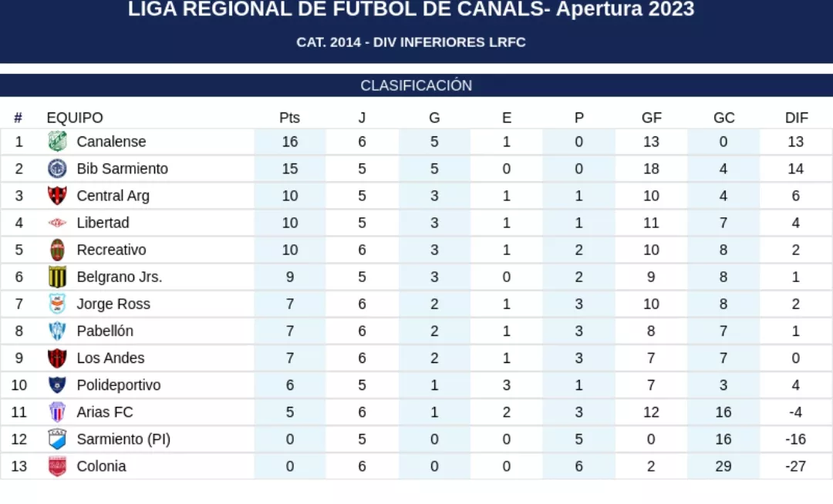Click the Polideportivo club icon

[x=57, y=385]
